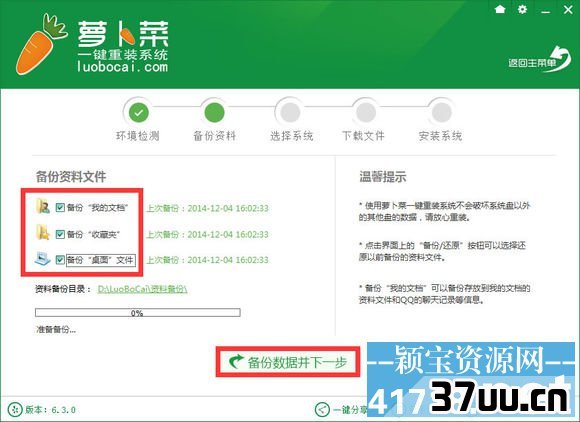Open the D:\LuoBoCai backup directory link
This screenshot has height=422, width=580.
[x=142, y=289]
